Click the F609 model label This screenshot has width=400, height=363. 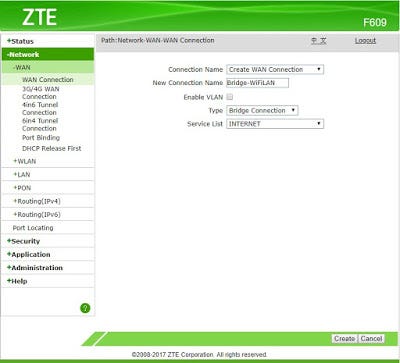click(x=375, y=23)
